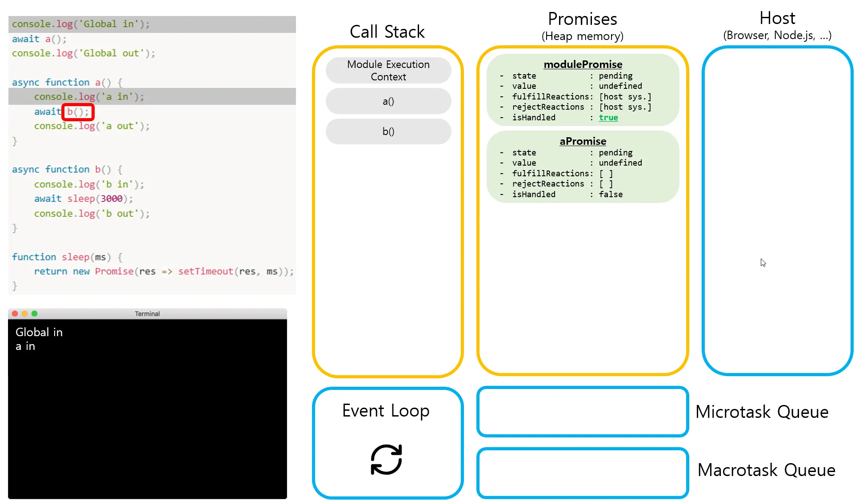This screenshot has height=504, width=863.
Task: Click the 'await sleep(3000);' code line
Action: click(x=83, y=198)
